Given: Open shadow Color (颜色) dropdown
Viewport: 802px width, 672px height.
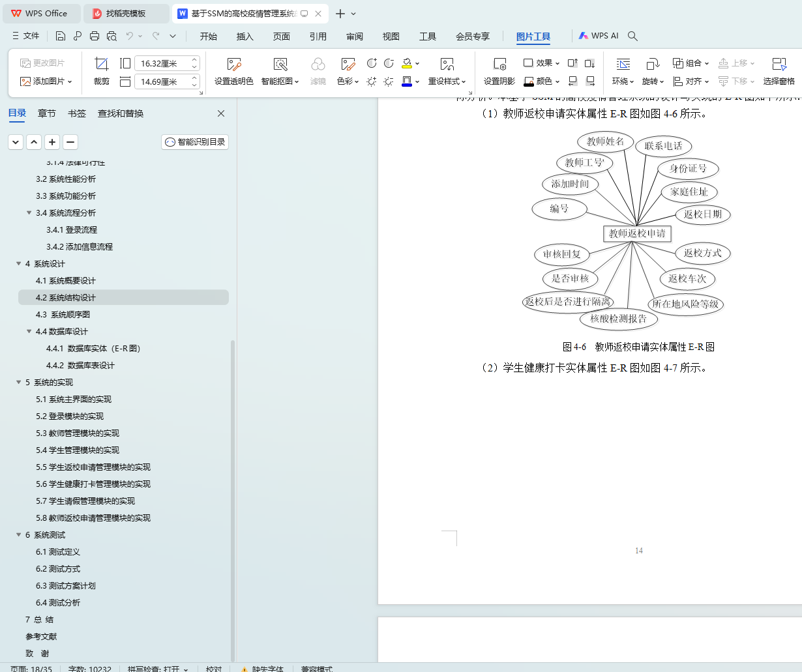Looking at the screenshot, I should (542, 81).
